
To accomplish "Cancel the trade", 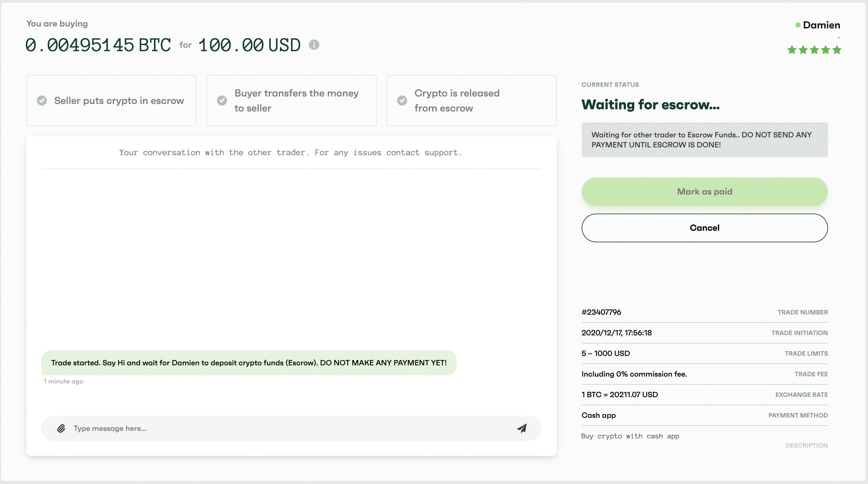I will 704,228.
